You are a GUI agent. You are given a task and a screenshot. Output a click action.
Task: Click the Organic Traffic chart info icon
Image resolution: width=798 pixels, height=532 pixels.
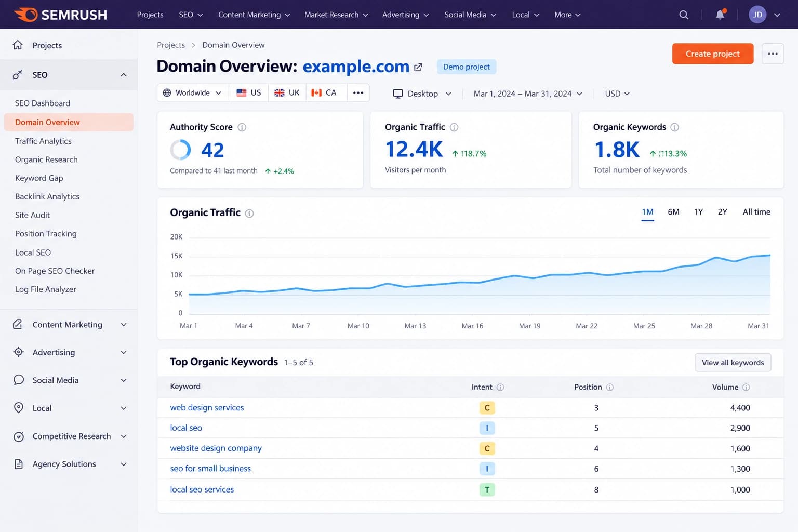coord(249,213)
